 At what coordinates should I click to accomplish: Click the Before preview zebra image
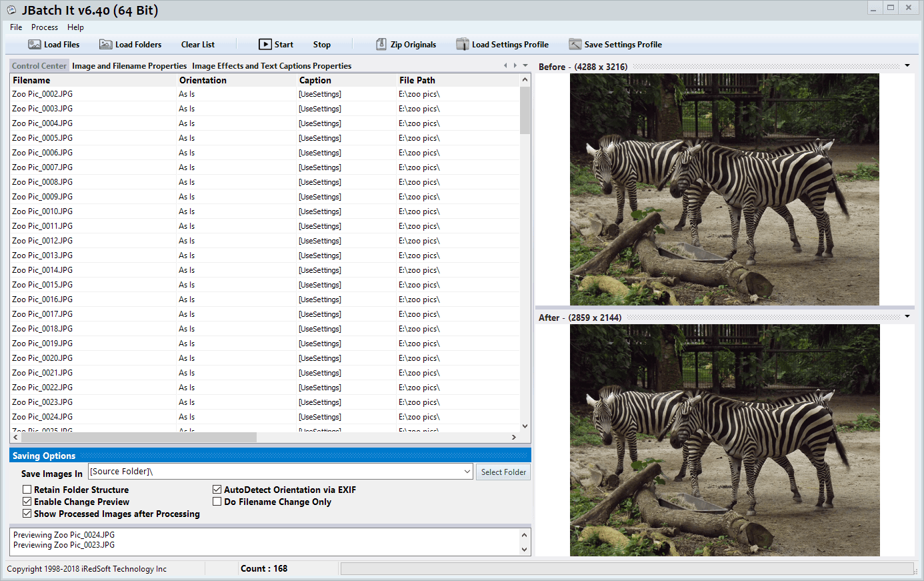(x=725, y=189)
